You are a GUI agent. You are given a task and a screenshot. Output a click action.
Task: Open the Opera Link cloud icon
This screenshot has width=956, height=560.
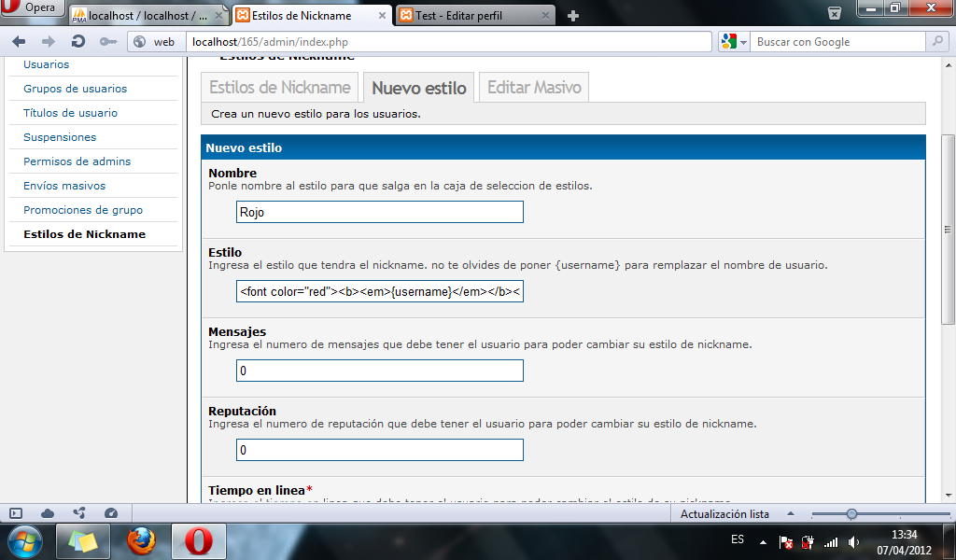click(x=48, y=513)
